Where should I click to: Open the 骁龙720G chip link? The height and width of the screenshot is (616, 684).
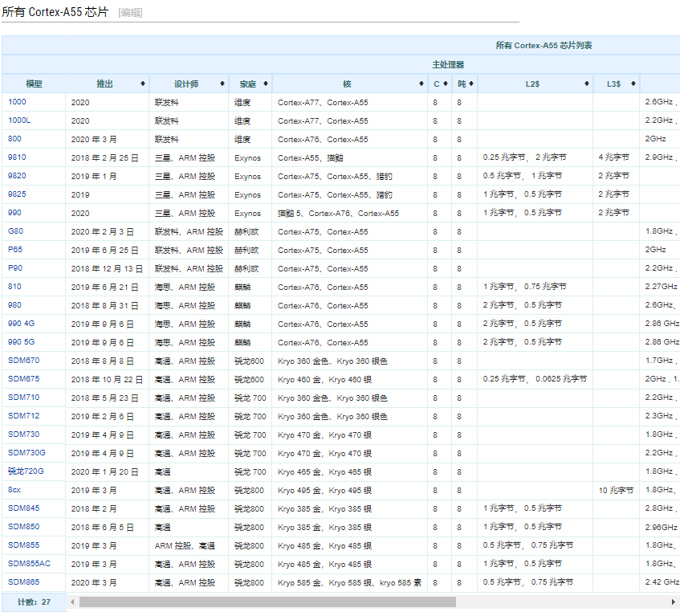pyautogui.click(x=26, y=471)
